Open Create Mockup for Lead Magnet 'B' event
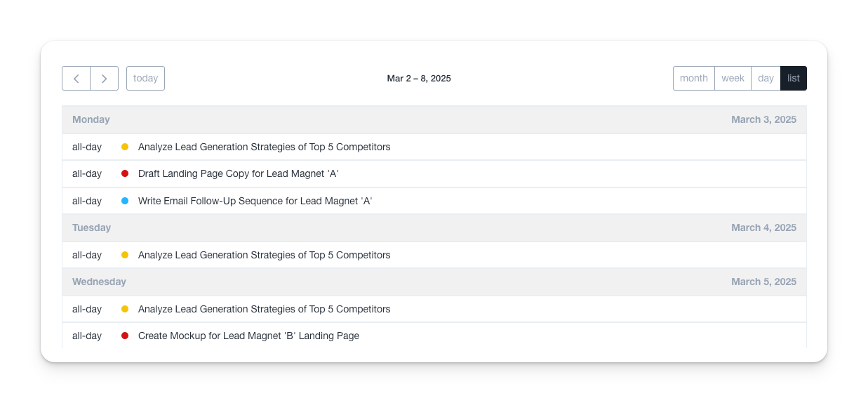 tap(248, 336)
